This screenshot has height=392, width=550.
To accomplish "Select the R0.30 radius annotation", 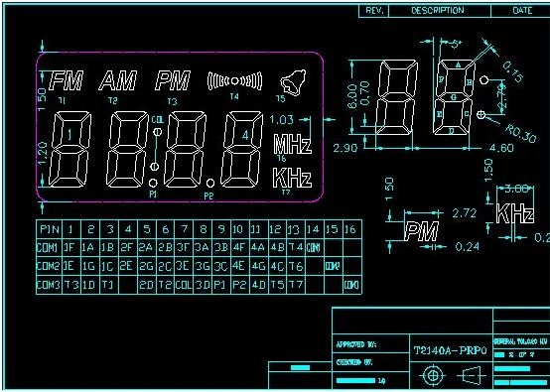I will click(x=520, y=133).
